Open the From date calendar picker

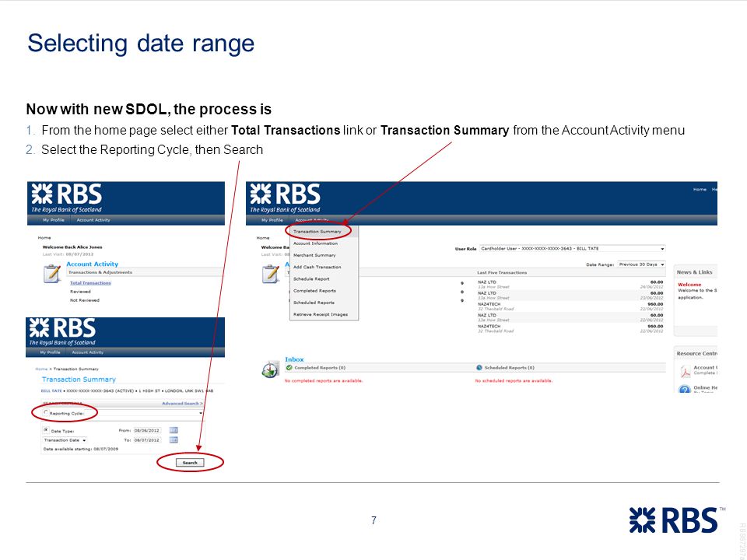(174, 430)
